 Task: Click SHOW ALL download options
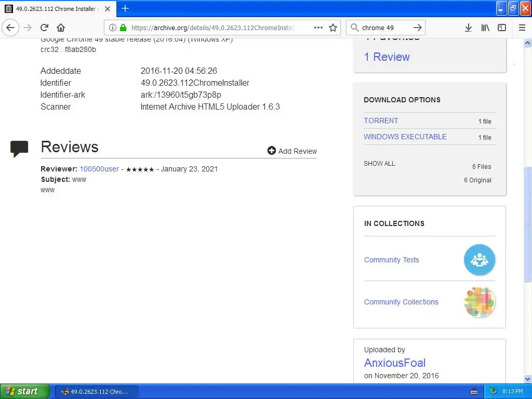pyautogui.click(x=379, y=164)
